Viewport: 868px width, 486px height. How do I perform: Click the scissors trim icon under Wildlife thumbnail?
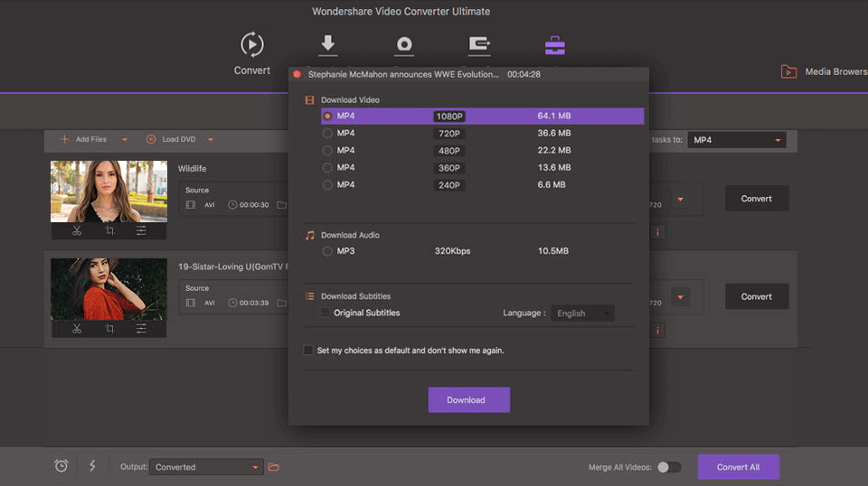tap(77, 230)
